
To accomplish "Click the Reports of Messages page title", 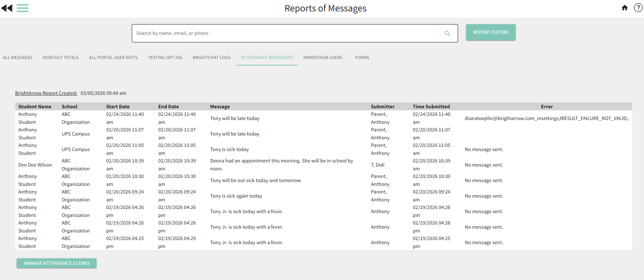I will click(326, 8).
